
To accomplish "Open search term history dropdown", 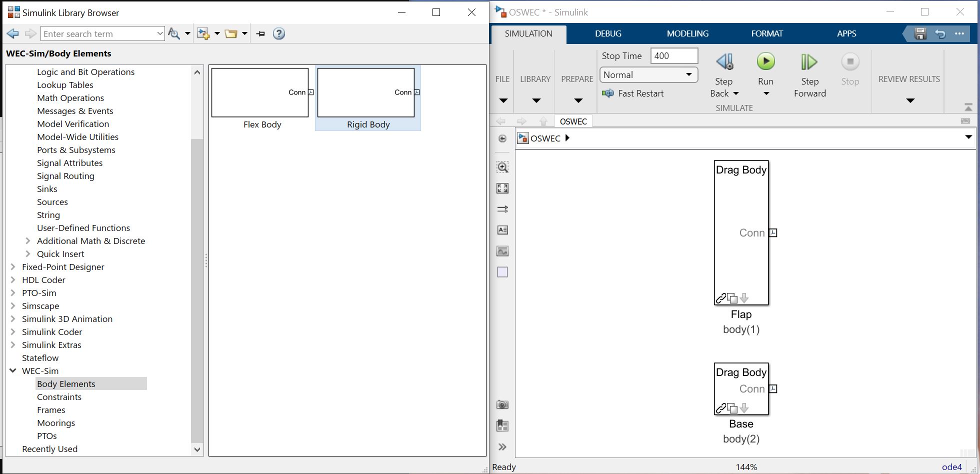I will [x=160, y=33].
